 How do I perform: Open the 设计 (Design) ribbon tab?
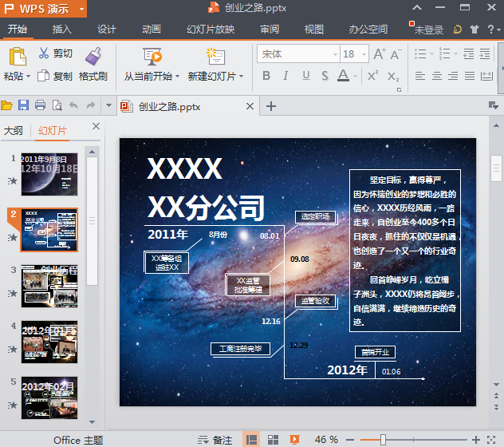(107, 30)
